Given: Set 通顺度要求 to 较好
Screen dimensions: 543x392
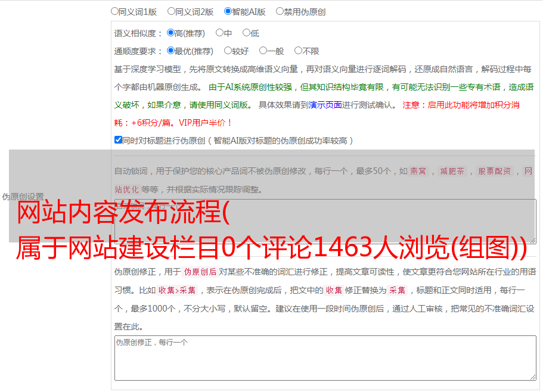Looking at the screenshot, I should pyautogui.click(x=228, y=51).
